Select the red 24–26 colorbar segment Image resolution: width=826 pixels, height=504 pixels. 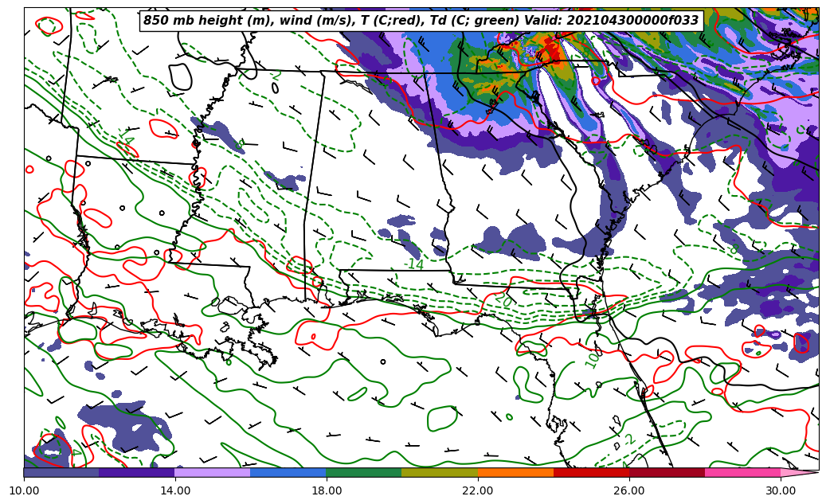(x=591, y=472)
